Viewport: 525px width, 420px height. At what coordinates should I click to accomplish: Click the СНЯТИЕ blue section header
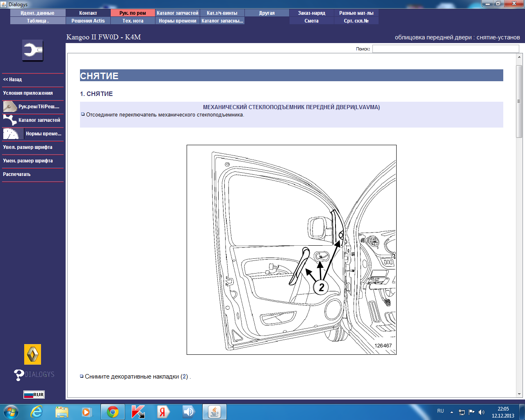pos(292,75)
